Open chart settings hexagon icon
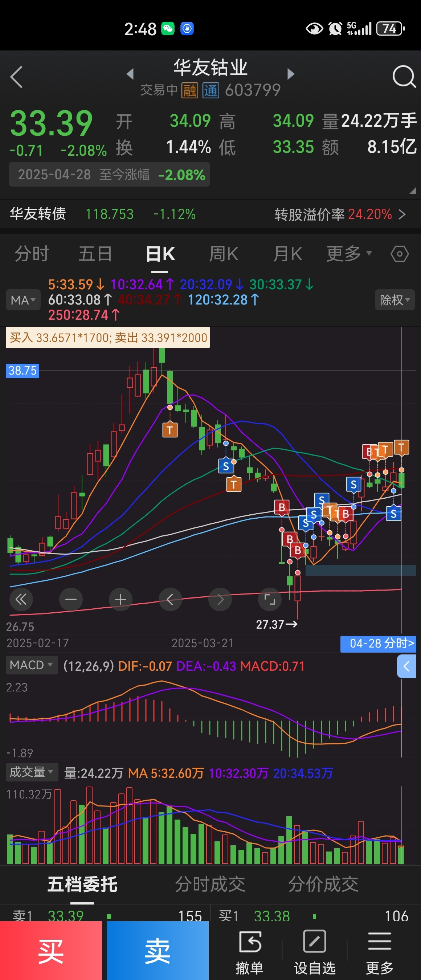This screenshot has height=980, width=421. click(400, 254)
